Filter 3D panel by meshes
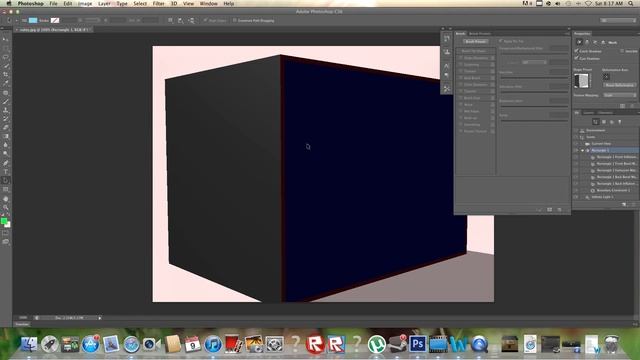The width and height of the screenshot is (640, 360). coord(604,122)
